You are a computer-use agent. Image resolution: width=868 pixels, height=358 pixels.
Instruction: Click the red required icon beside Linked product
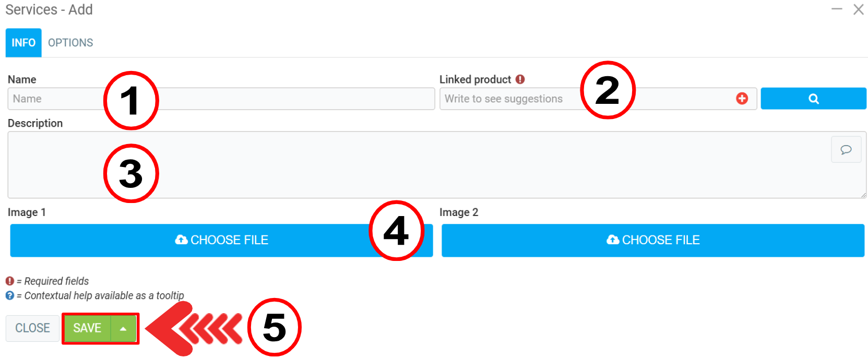(x=520, y=79)
